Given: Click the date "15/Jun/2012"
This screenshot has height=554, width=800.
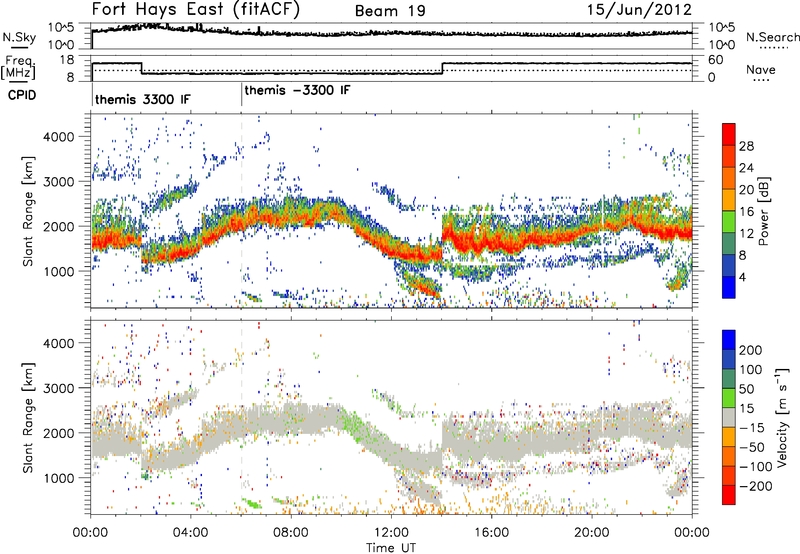Looking at the screenshot, I should pyautogui.click(x=639, y=9).
